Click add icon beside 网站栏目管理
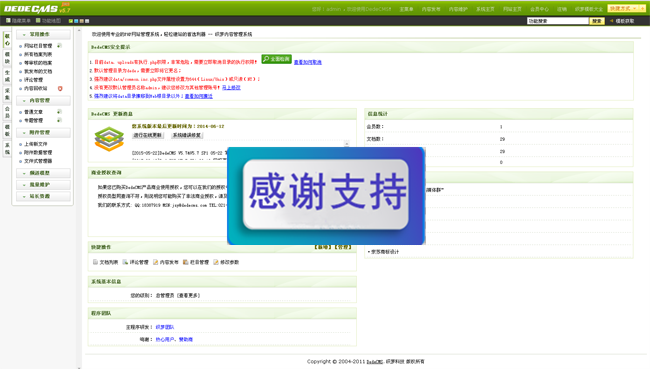Image resolution: width=650 pixels, height=369 pixels. [59, 46]
